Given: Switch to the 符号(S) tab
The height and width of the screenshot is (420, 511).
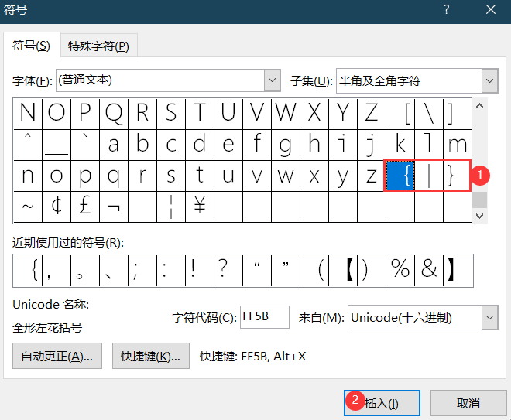Looking at the screenshot, I should click(x=31, y=46).
